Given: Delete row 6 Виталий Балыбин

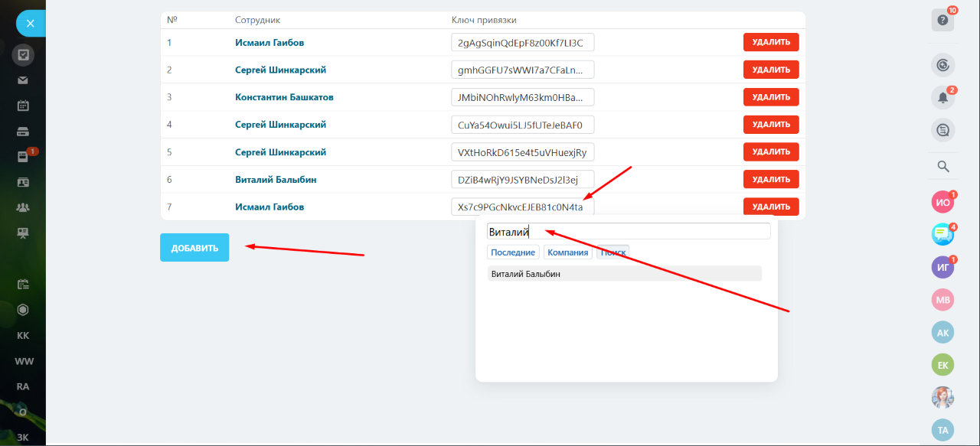Looking at the screenshot, I should pyautogui.click(x=771, y=179).
